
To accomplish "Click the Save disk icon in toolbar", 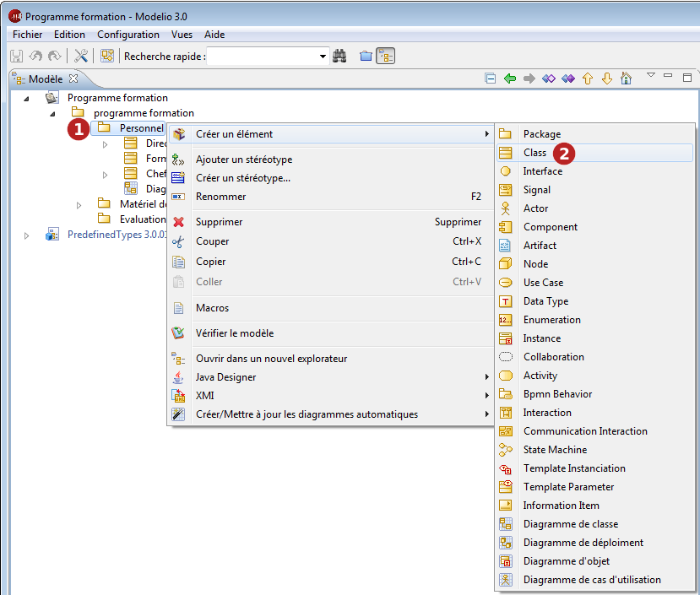I will pyautogui.click(x=17, y=57).
